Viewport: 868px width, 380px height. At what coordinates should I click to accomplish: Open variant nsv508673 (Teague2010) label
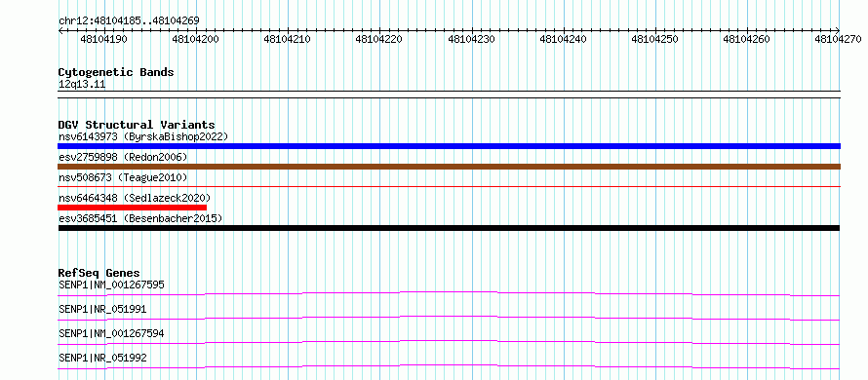pos(123,177)
